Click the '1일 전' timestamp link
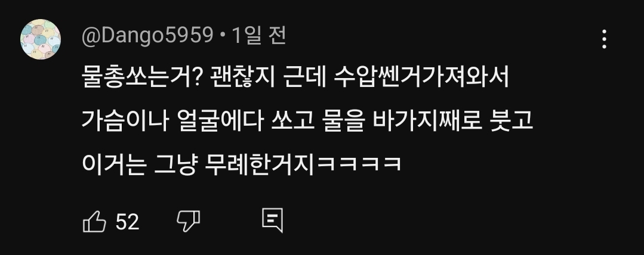 point(259,36)
